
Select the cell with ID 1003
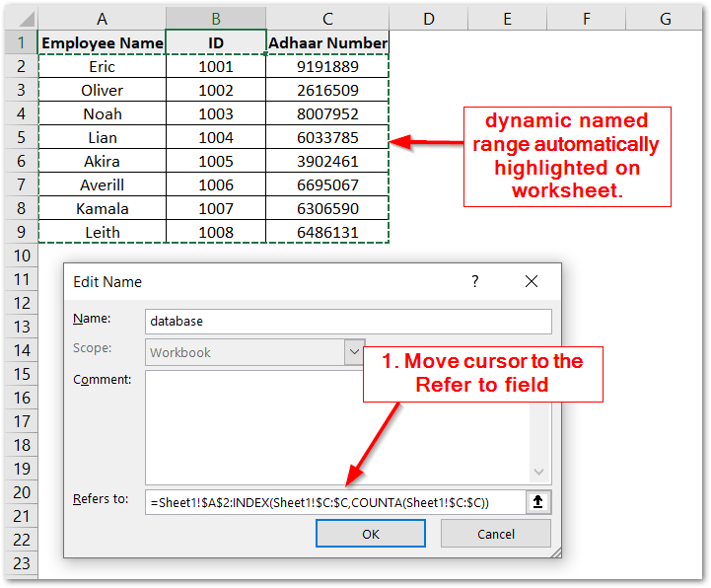point(216,113)
